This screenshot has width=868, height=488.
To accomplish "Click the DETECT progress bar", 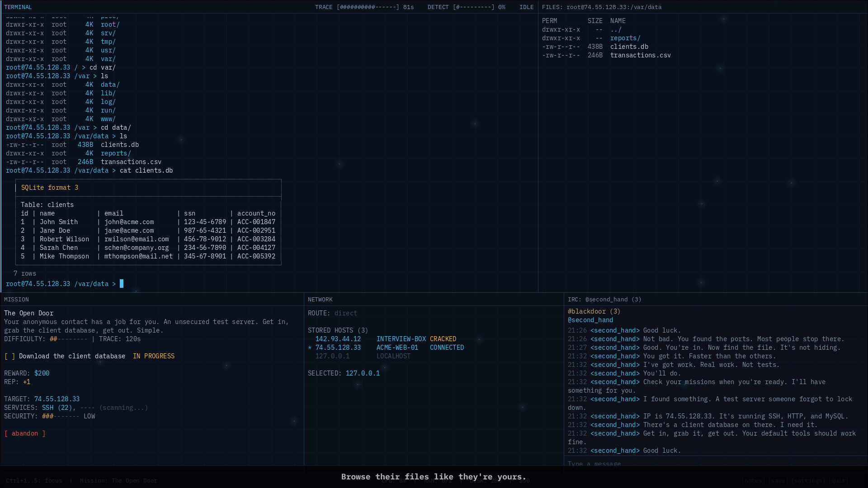I will coord(472,7).
